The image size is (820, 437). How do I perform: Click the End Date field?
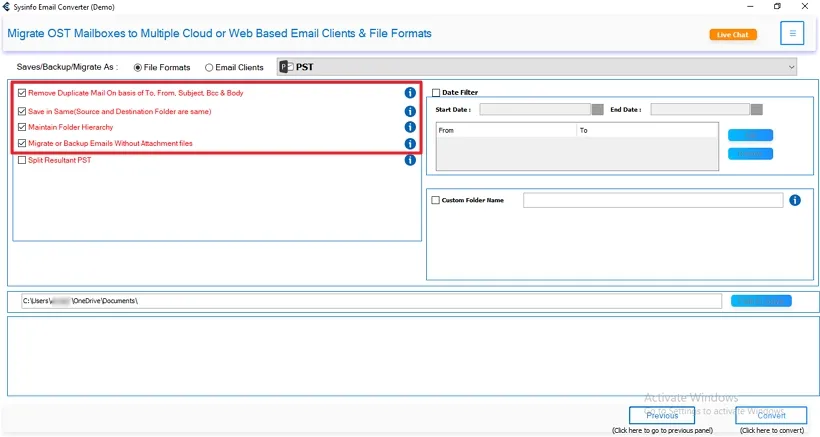pyautogui.click(x=700, y=109)
